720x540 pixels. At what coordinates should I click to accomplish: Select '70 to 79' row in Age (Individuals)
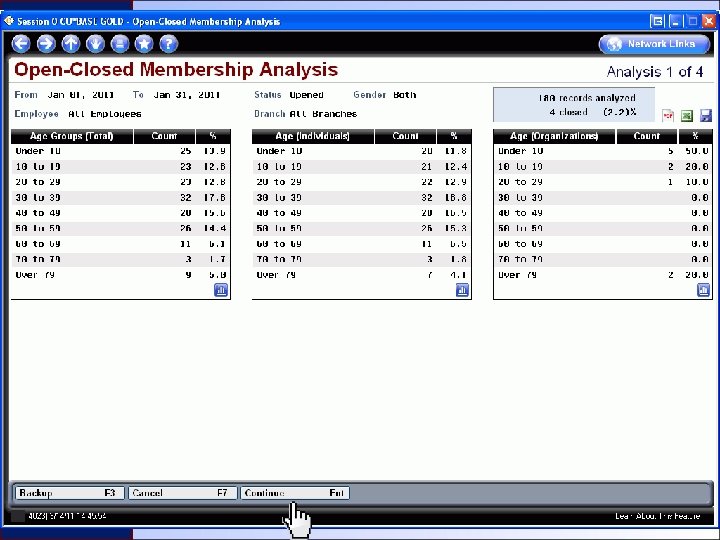click(x=362, y=259)
